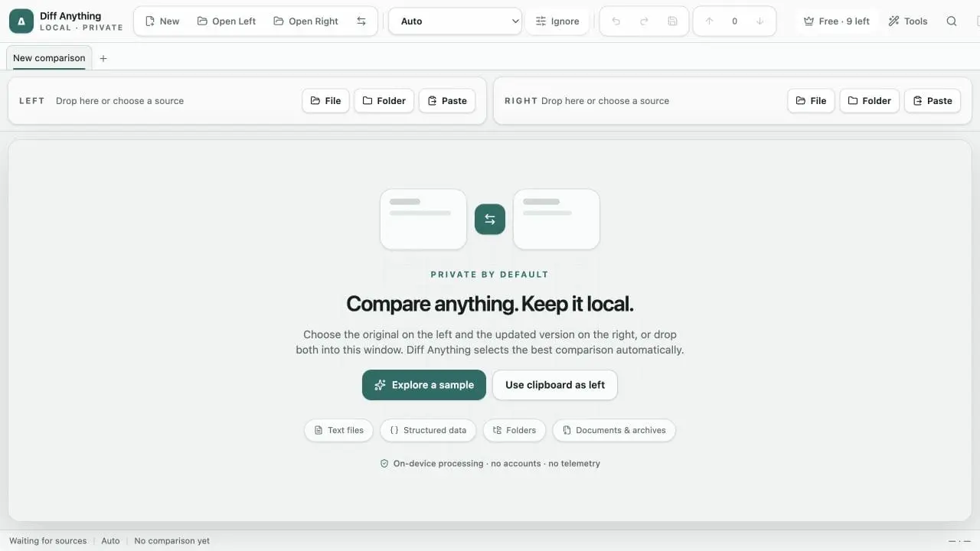Click the 'Compare anything. Keep it local.' headline

[490, 304]
